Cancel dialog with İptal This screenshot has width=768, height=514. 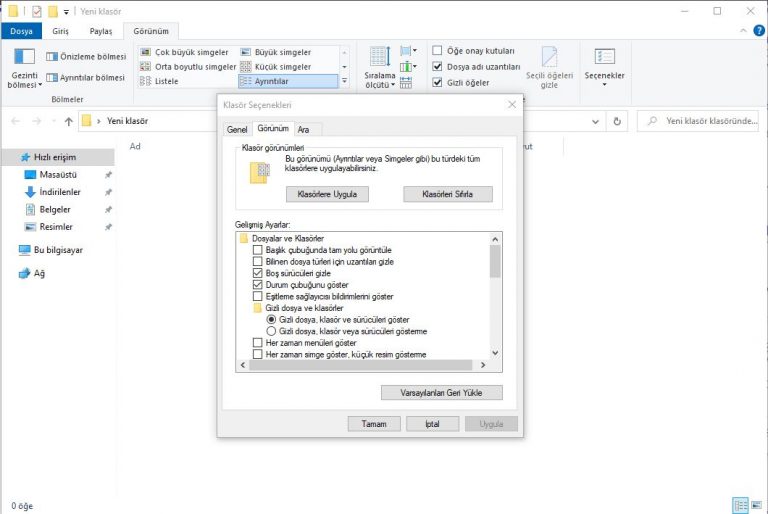coord(432,424)
